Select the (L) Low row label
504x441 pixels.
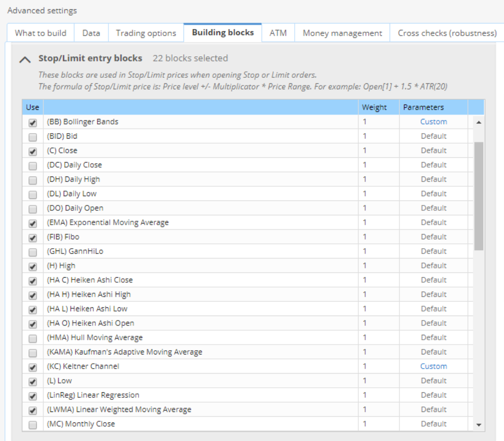click(x=60, y=381)
